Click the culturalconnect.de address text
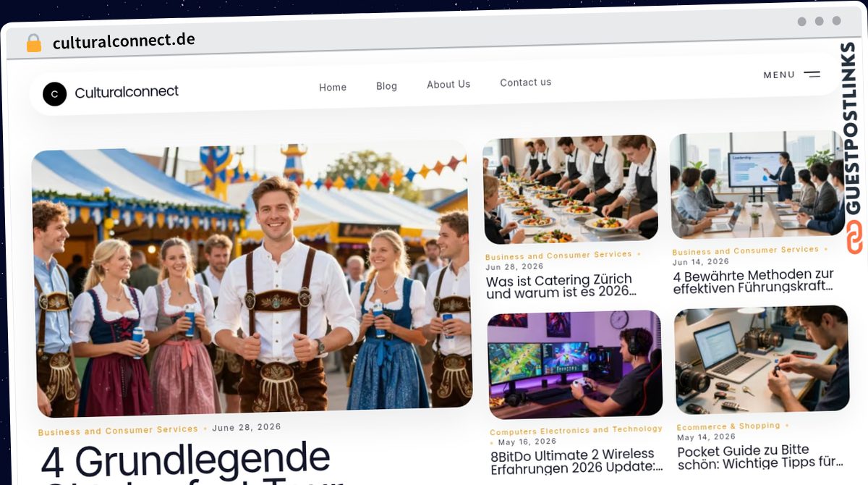The height and width of the screenshot is (485, 868). click(x=124, y=41)
